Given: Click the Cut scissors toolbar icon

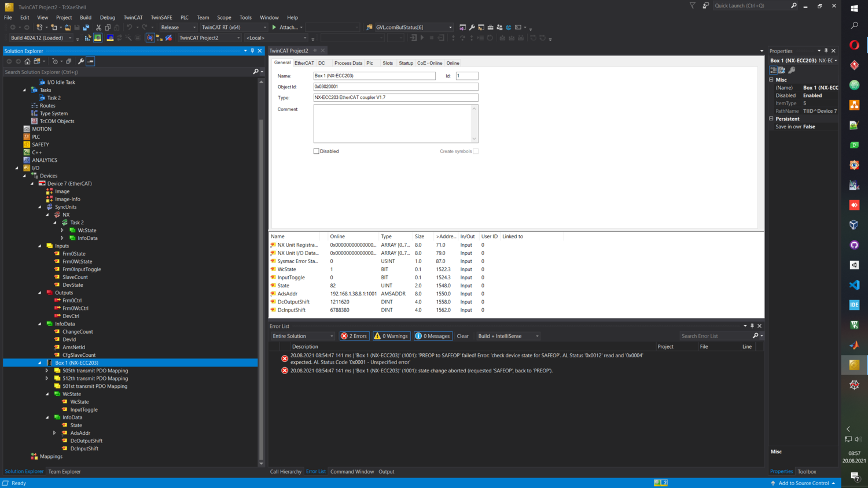Looking at the screenshot, I should [98, 27].
